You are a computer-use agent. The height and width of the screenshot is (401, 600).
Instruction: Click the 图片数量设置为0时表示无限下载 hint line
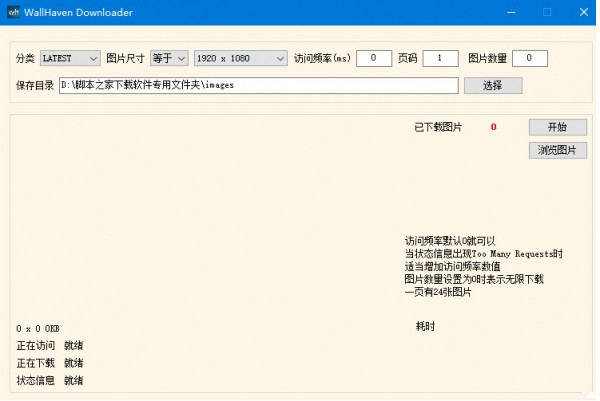point(474,279)
